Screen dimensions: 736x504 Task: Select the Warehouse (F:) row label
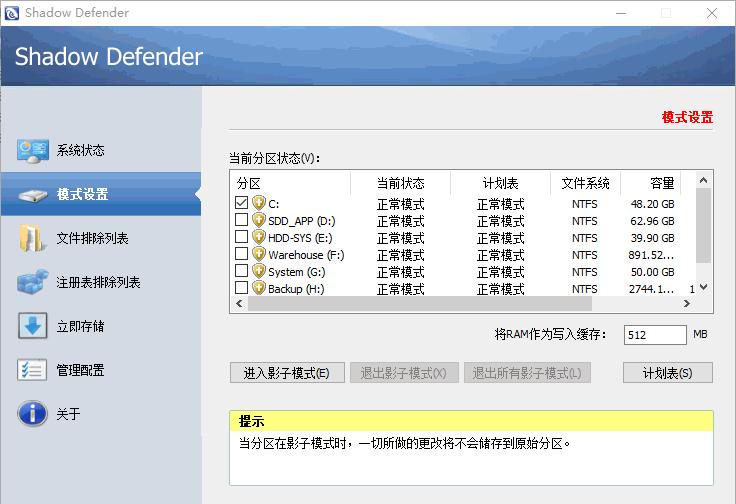(x=306, y=255)
